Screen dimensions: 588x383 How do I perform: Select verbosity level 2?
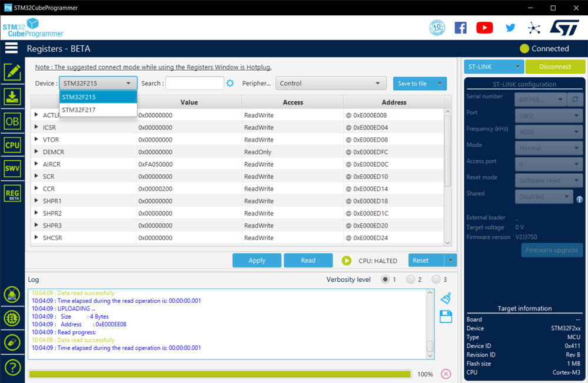[x=411, y=279]
